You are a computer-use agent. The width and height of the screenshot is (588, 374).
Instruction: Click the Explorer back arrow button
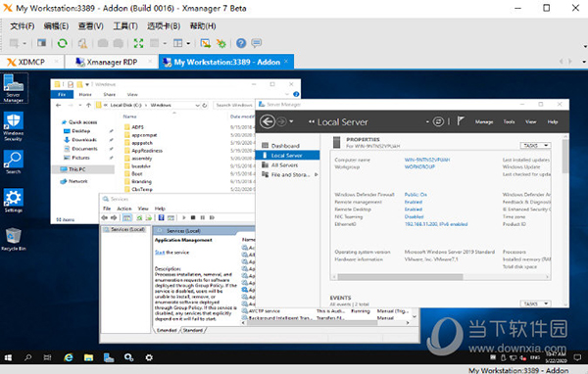pyautogui.click(x=59, y=106)
